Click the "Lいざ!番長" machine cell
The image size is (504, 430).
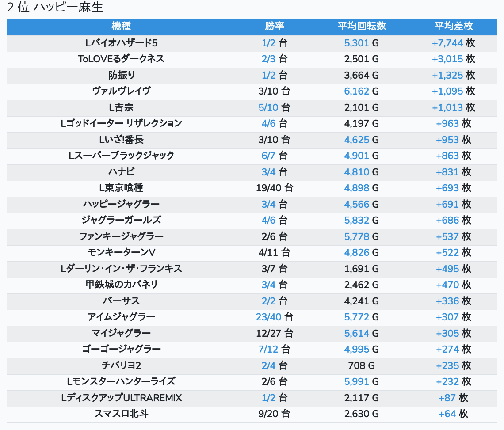coord(121,140)
